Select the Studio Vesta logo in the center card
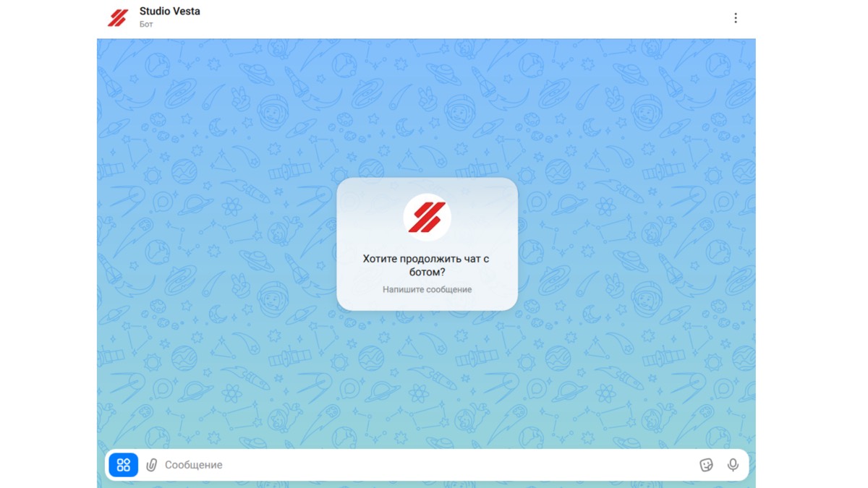Screen dimensions: 868x488 click(x=427, y=218)
